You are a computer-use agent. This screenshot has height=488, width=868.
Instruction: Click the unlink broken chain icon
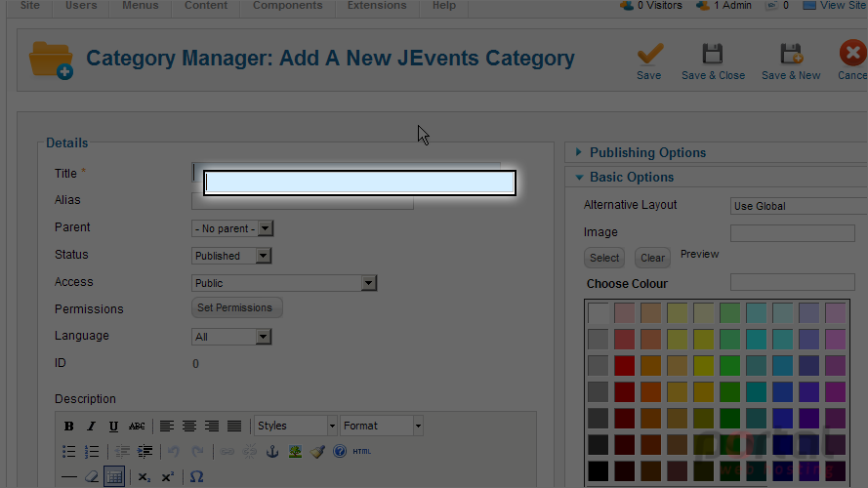pyautogui.click(x=250, y=452)
